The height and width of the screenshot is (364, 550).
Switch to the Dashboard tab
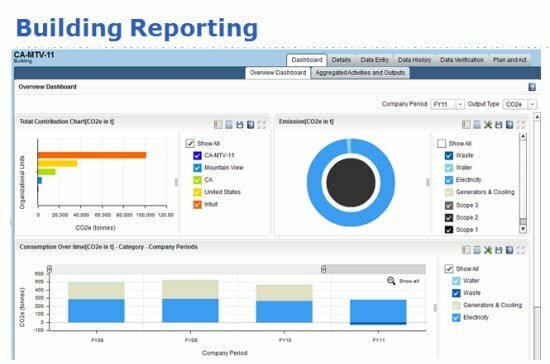(x=307, y=60)
